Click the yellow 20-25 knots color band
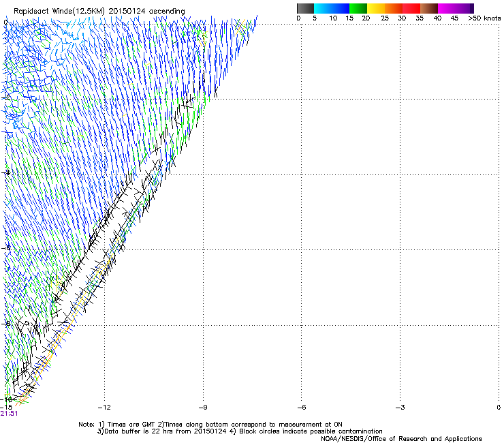504x443 pixels. tap(376, 8)
